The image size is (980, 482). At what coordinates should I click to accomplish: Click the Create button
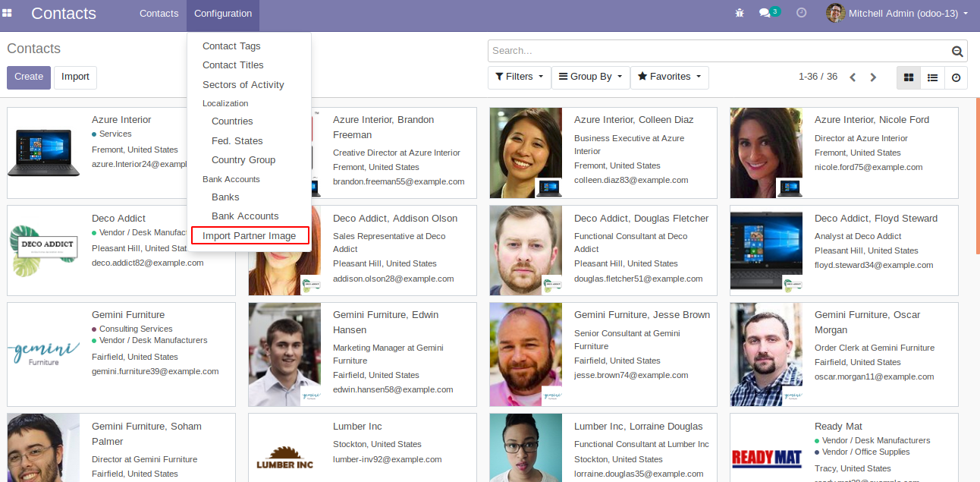tap(29, 77)
